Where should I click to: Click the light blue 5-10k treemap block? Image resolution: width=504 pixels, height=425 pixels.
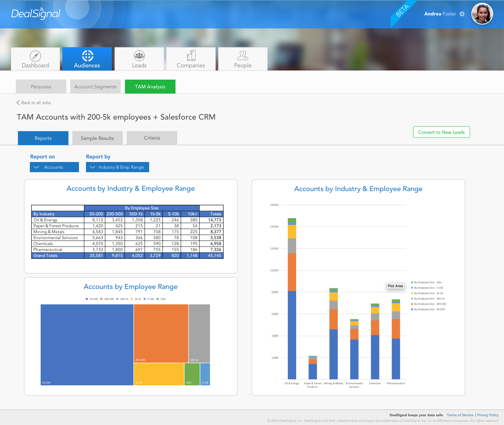205,374
